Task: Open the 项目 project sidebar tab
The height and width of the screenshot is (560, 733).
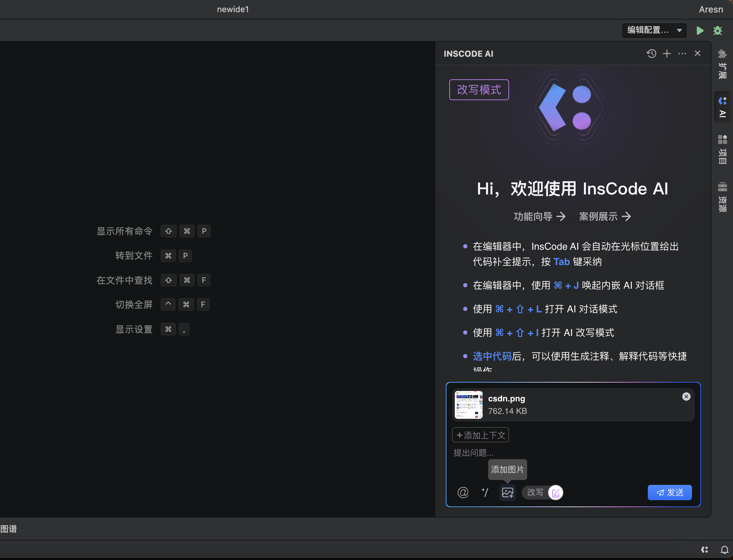Action: (722, 150)
